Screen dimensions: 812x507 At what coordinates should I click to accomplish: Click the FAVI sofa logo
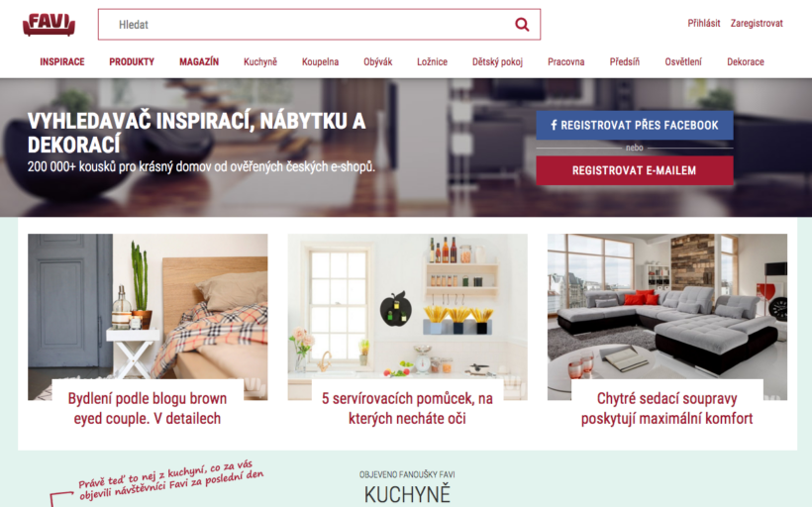click(50, 25)
